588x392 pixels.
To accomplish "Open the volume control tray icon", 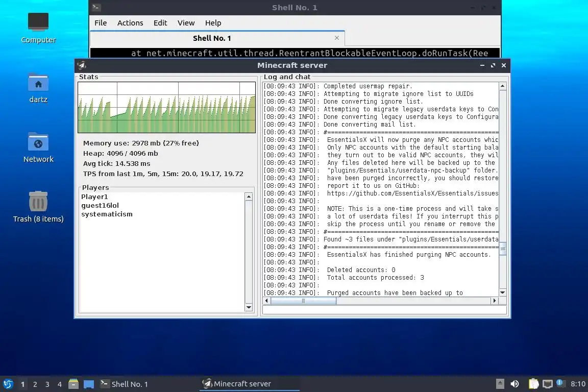I will click(x=515, y=384).
